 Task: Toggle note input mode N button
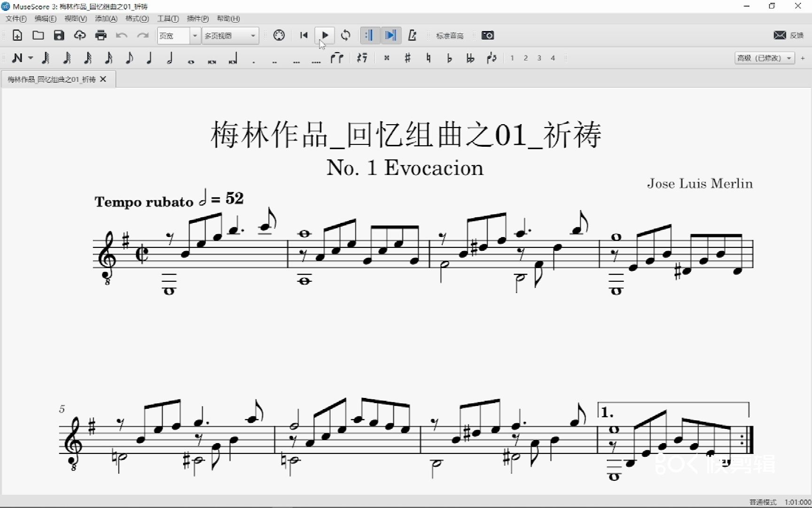17,58
